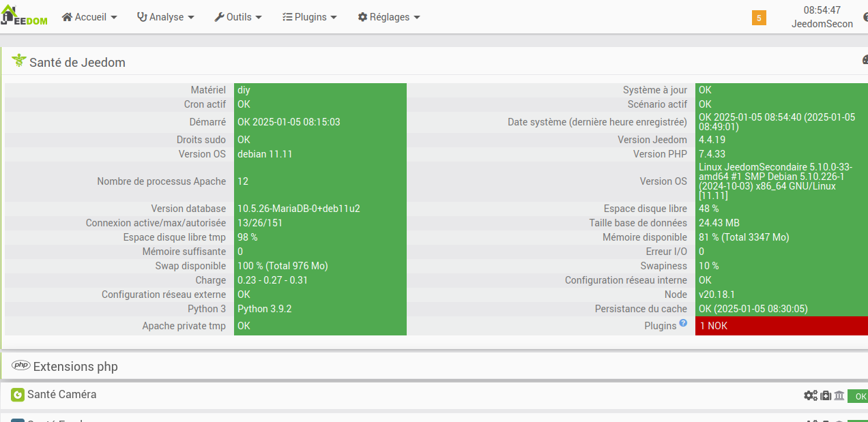Expand the Extensions php section

coord(434,366)
